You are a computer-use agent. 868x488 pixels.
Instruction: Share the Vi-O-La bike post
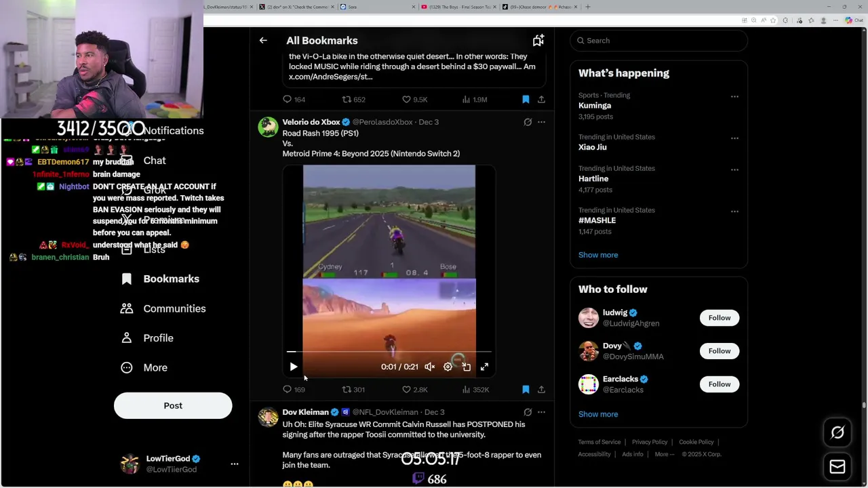coord(541,100)
